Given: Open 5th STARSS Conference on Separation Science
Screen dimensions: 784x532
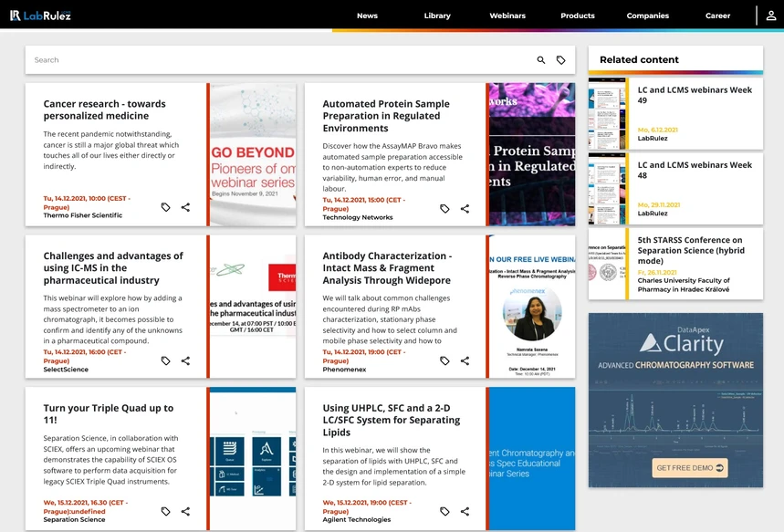Looking at the screenshot, I should pyautogui.click(x=691, y=250).
